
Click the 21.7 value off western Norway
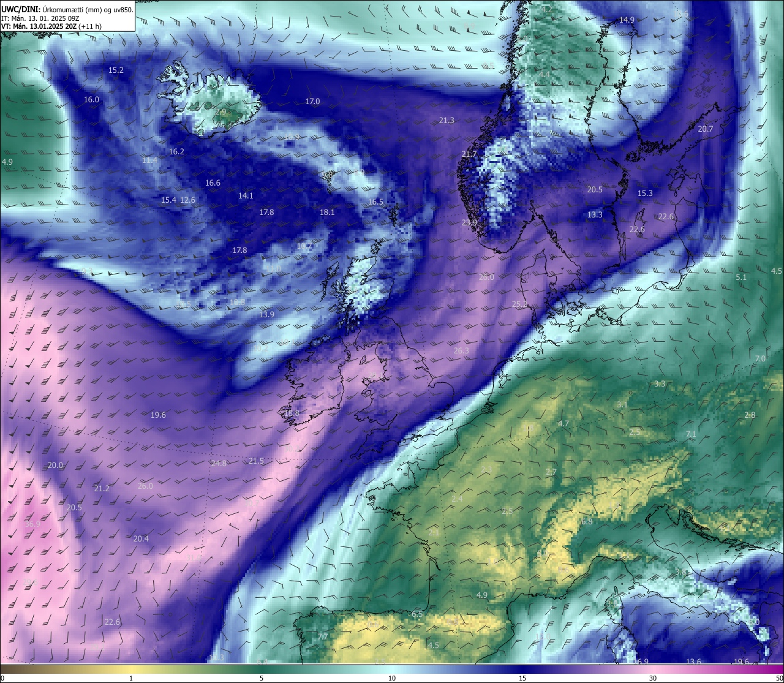469,154
